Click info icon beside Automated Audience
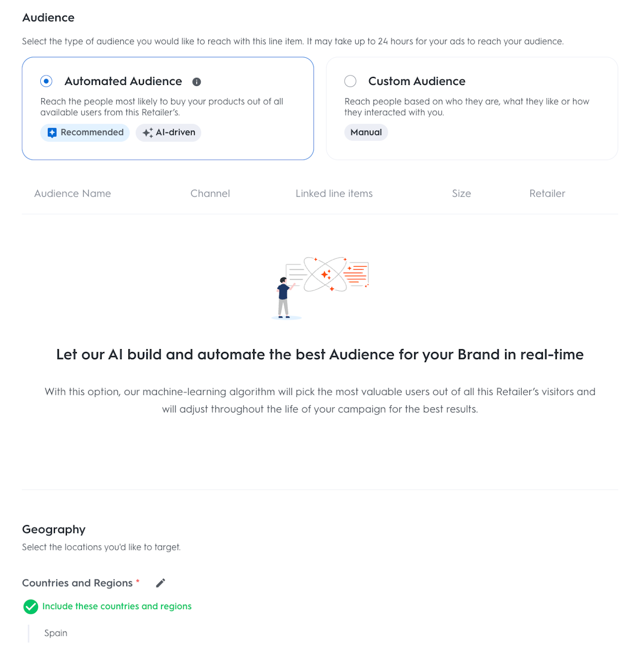 pos(197,81)
